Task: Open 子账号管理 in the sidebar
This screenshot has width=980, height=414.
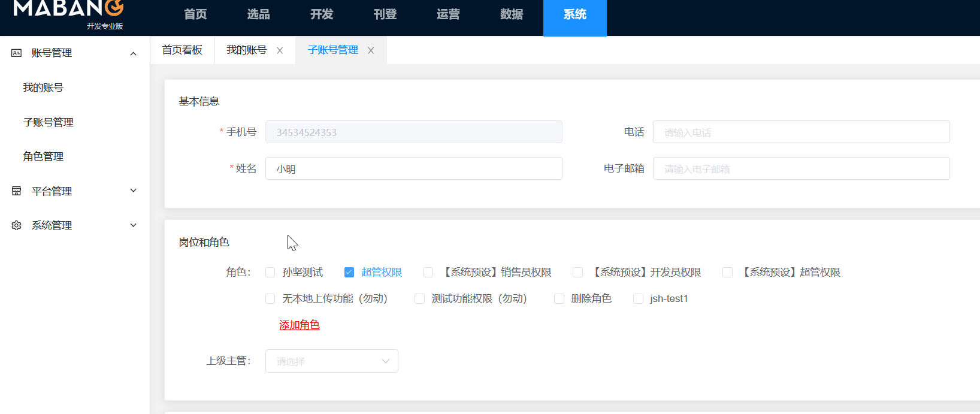Action: (x=49, y=122)
